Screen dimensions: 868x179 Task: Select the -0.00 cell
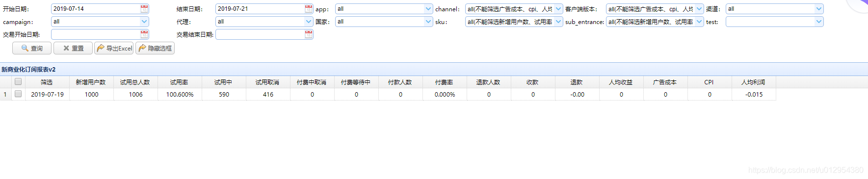pos(577,94)
